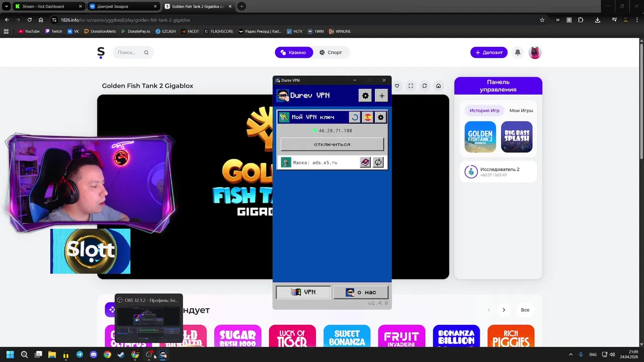
Task: Open user profile avatar on the casino site
Action: coord(535,52)
